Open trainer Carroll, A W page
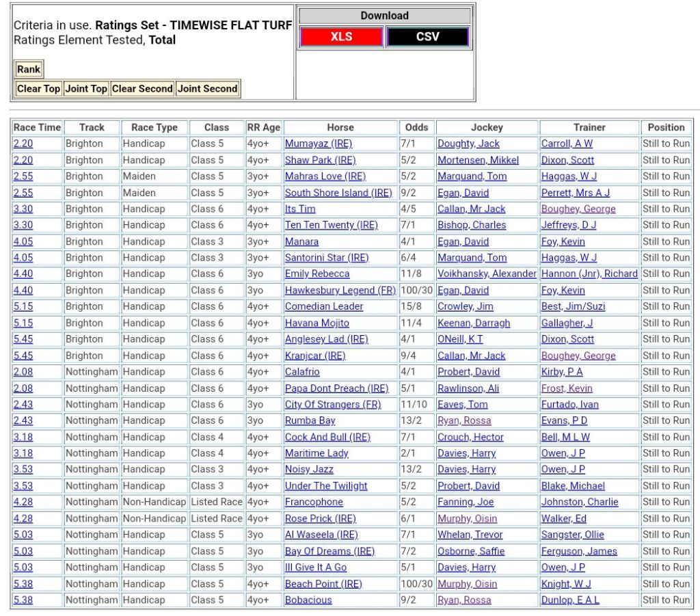This screenshot has height=616, width=700. click(x=567, y=144)
